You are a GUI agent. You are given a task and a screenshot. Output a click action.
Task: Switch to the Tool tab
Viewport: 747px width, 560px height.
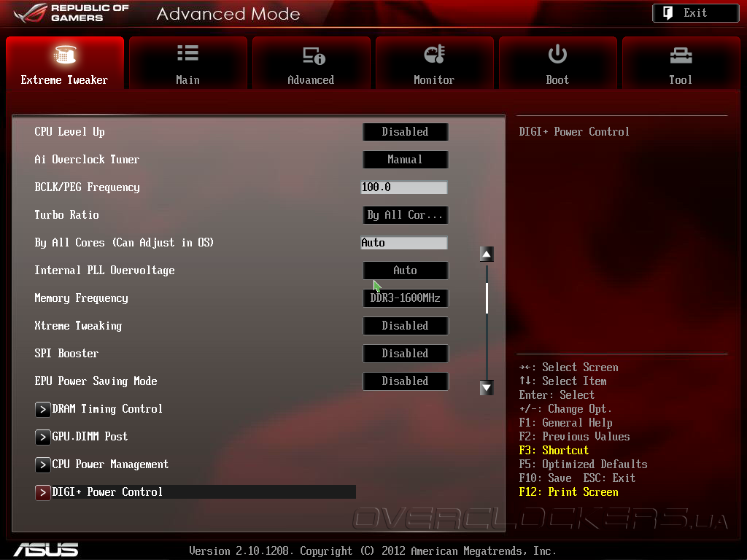coord(681,63)
